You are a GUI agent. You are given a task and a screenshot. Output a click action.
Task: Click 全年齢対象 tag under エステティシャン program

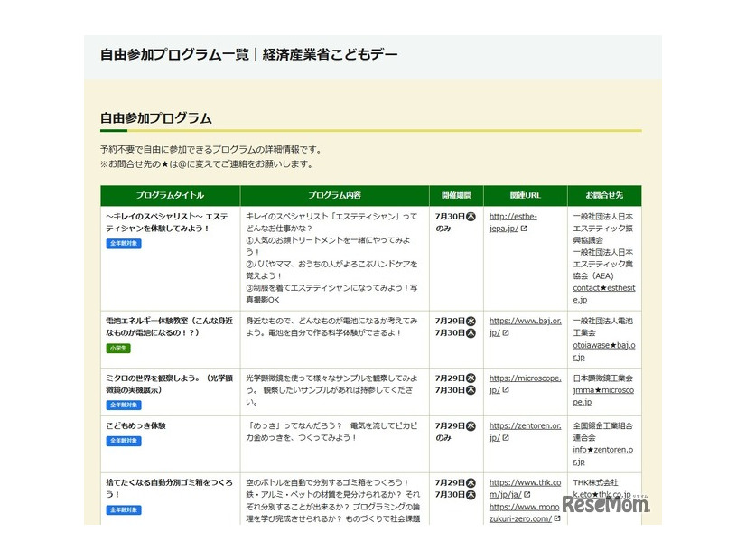pyautogui.click(x=124, y=244)
